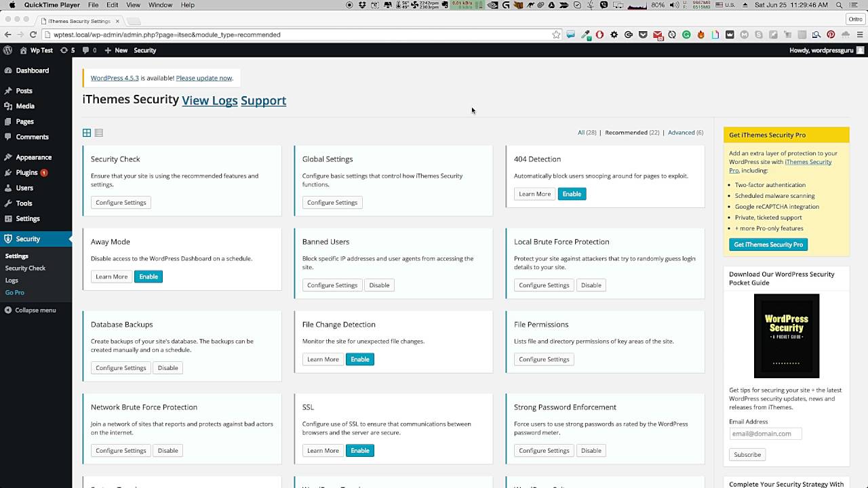
Task: Click Go Pro in the sidebar
Action: point(15,293)
